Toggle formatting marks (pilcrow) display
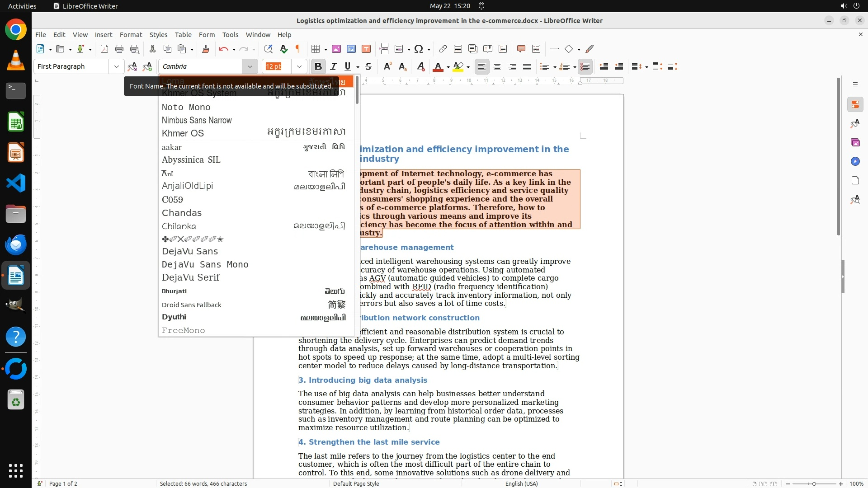 (298, 49)
